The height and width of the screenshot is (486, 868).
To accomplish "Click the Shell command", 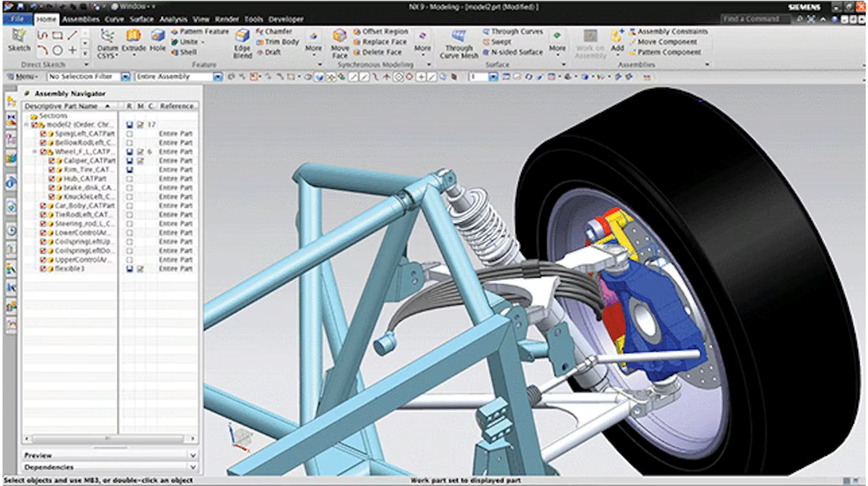I will coord(184,52).
